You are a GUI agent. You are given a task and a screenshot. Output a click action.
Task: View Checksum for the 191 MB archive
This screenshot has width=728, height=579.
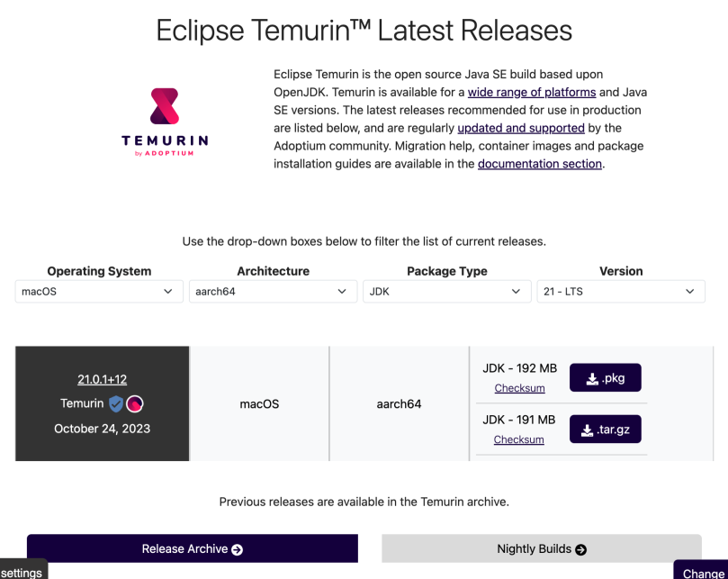(518, 439)
